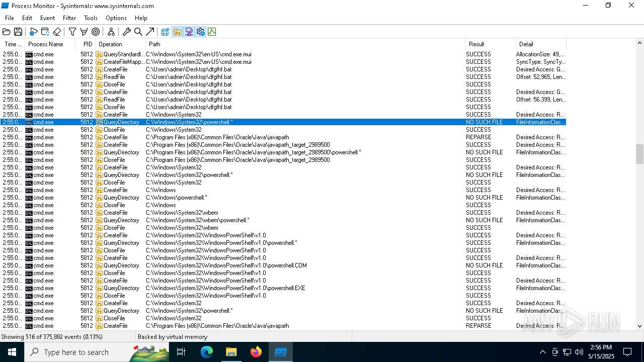
Task: Toggle the Show File System Activity icon
Action: point(177,32)
